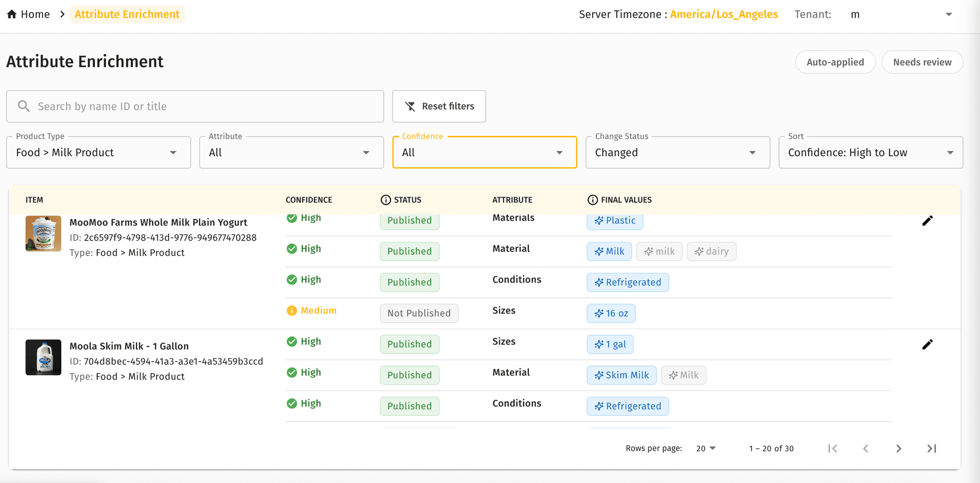Click the green check icon in yogurt Material row

point(292,249)
